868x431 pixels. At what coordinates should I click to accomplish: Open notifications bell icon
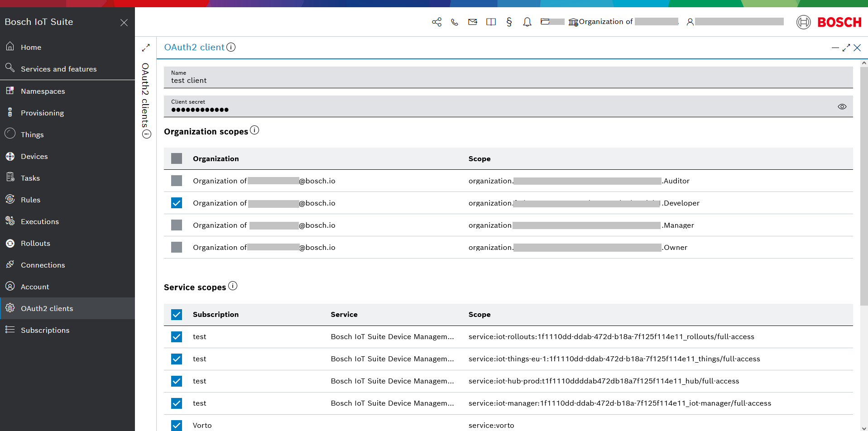click(x=527, y=22)
